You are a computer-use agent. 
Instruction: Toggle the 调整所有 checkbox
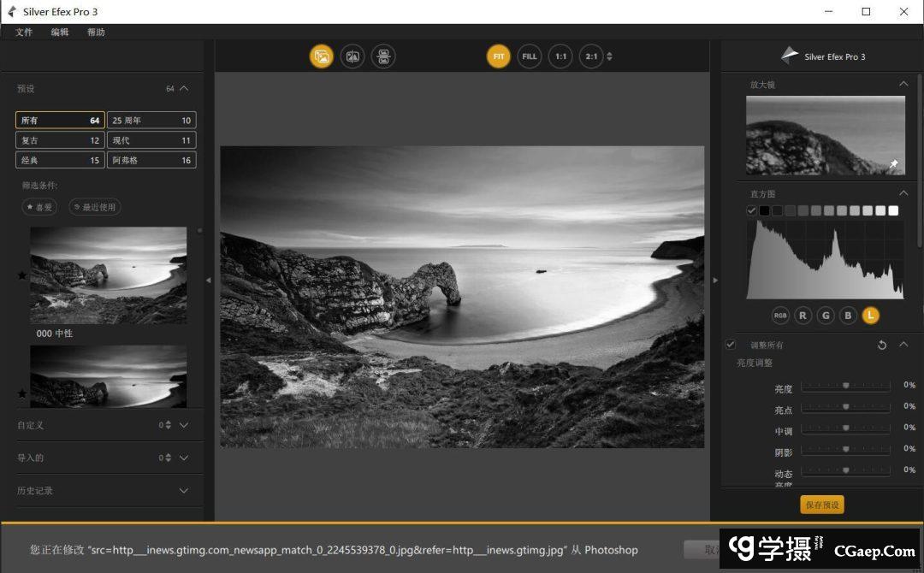tap(730, 345)
